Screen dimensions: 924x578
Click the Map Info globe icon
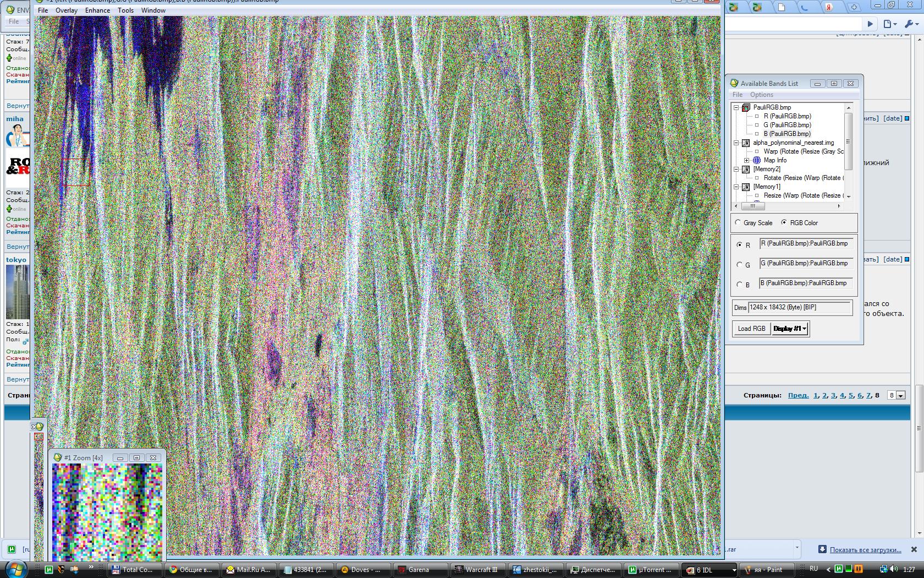(x=757, y=160)
